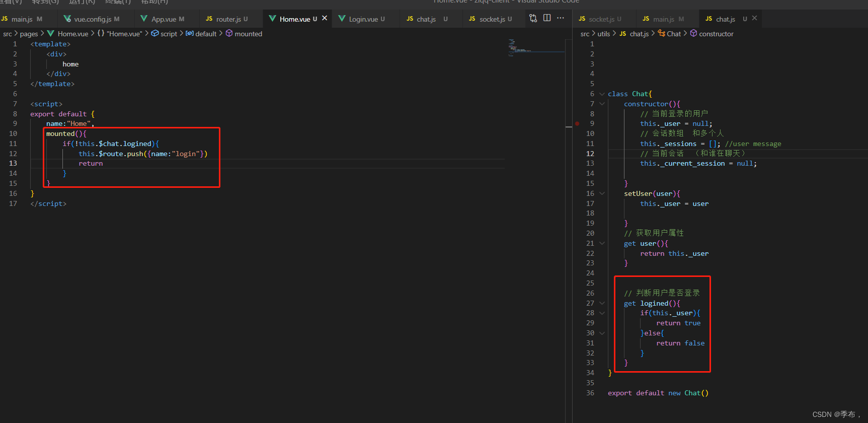Click 'setUser(user){' in chat.js

[x=652, y=193]
